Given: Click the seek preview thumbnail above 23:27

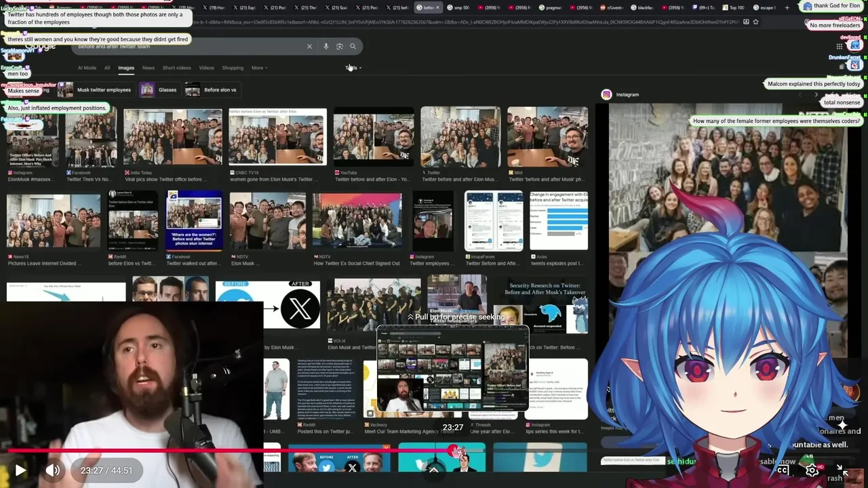Looking at the screenshot, I should click(x=452, y=369).
